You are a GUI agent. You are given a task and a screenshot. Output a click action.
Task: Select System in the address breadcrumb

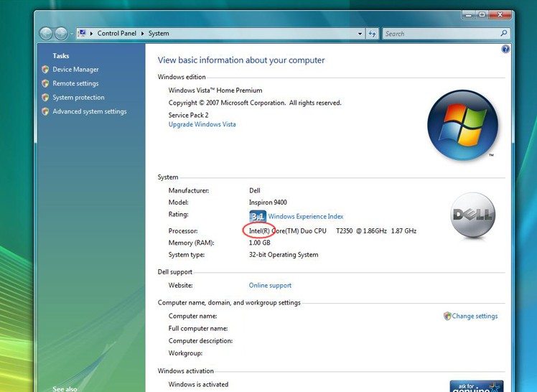[159, 34]
